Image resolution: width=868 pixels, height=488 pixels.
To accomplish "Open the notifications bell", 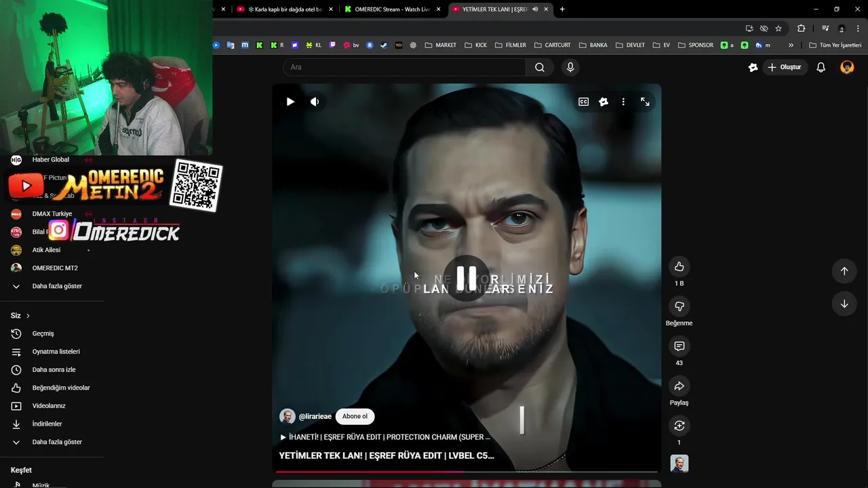I will pos(821,67).
